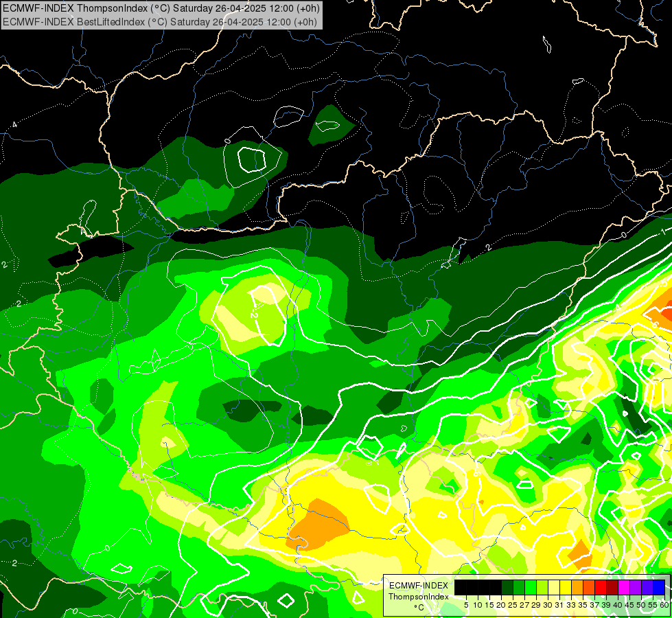The width and height of the screenshot is (672, 618).
Task: Select the indigo 50–55 legend swatch
Action: (647, 587)
